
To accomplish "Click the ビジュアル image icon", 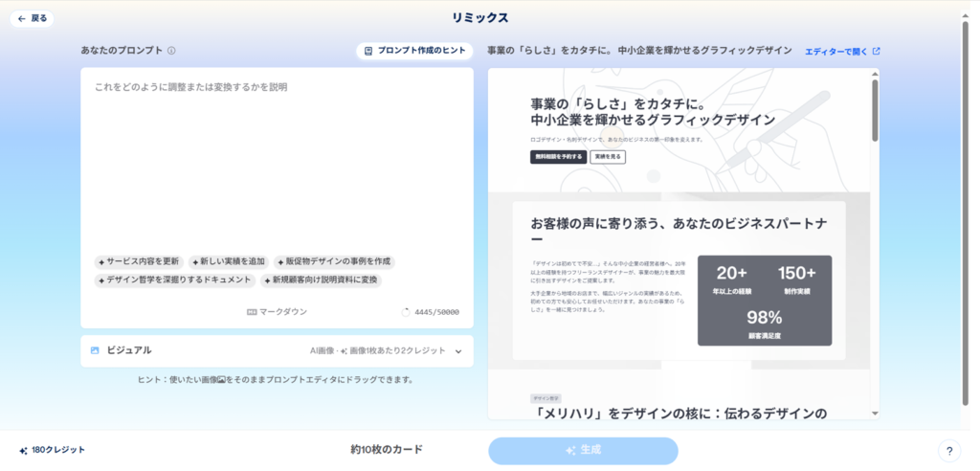I will tap(95, 350).
